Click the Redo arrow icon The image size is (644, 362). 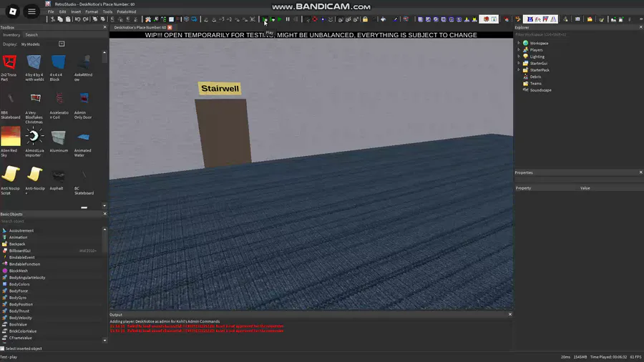85,19
